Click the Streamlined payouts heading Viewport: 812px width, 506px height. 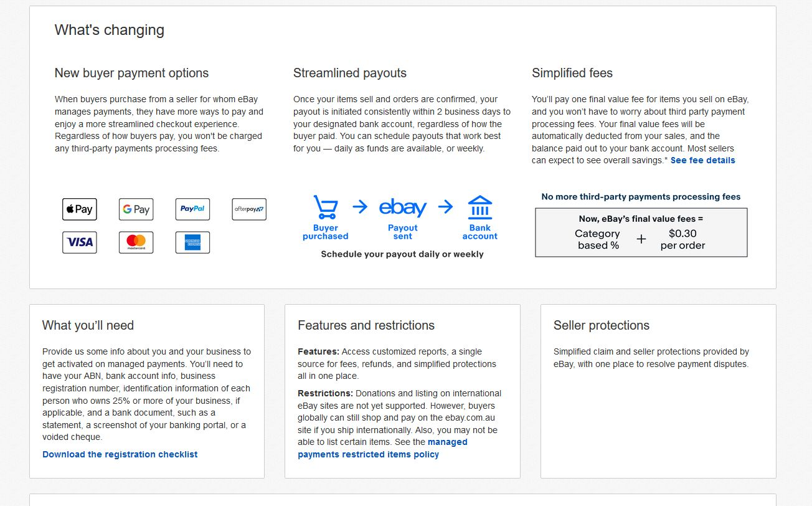coord(350,73)
